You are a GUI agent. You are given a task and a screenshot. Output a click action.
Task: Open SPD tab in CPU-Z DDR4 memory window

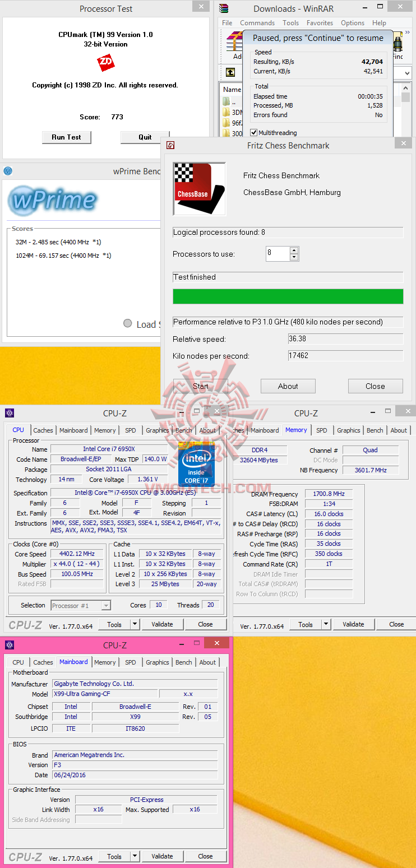pyautogui.click(x=321, y=430)
